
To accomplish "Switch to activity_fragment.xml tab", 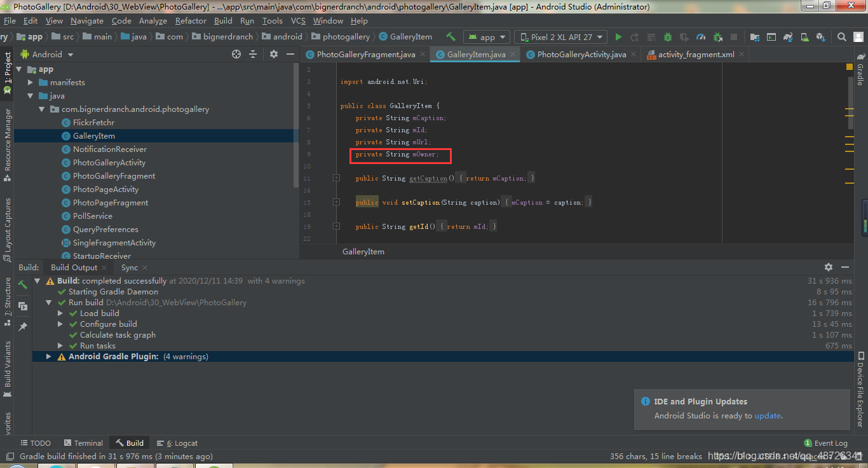I will [695, 55].
